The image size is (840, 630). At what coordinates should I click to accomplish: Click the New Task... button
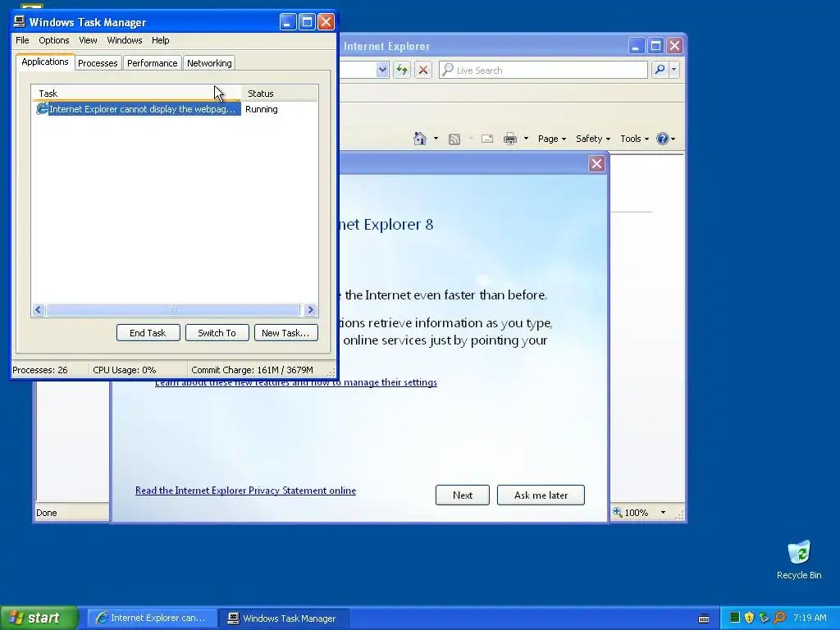point(285,333)
